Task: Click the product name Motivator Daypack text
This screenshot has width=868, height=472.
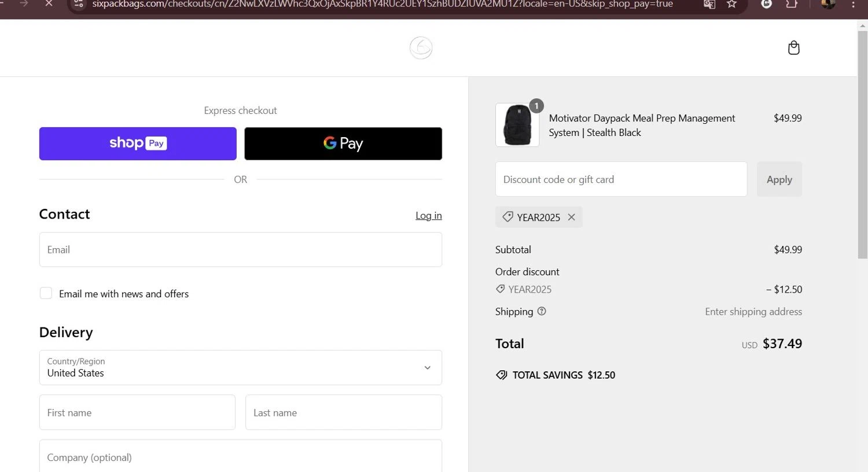Action: coord(642,125)
